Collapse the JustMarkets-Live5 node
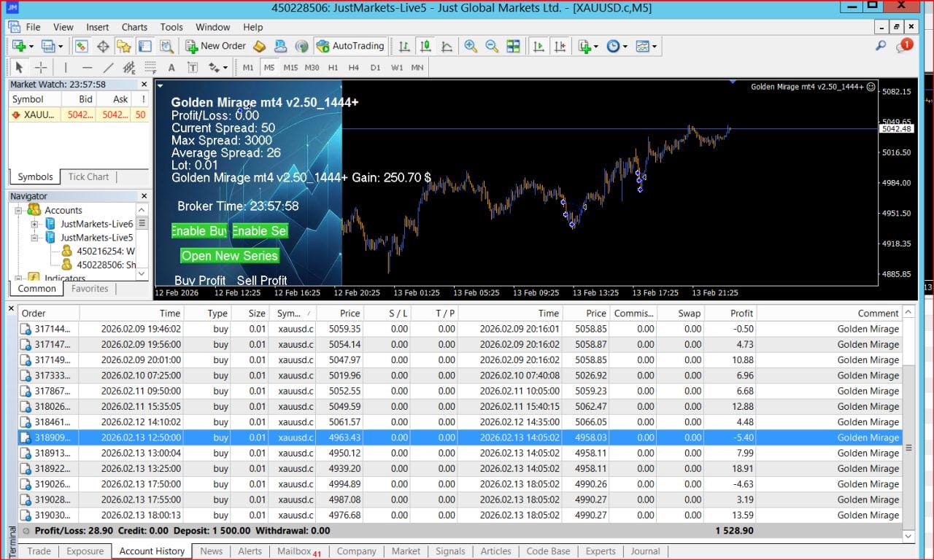The height and width of the screenshot is (560, 934). 34,238
